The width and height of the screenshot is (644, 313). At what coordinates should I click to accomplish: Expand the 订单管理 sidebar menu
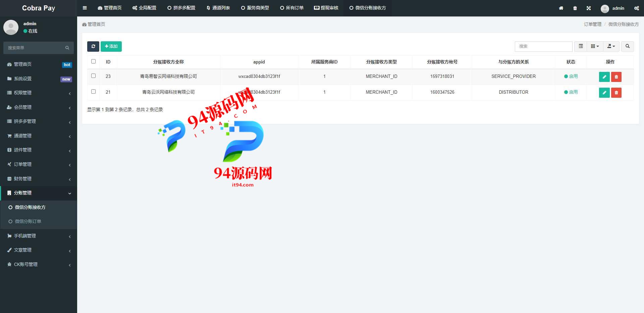(39, 165)
